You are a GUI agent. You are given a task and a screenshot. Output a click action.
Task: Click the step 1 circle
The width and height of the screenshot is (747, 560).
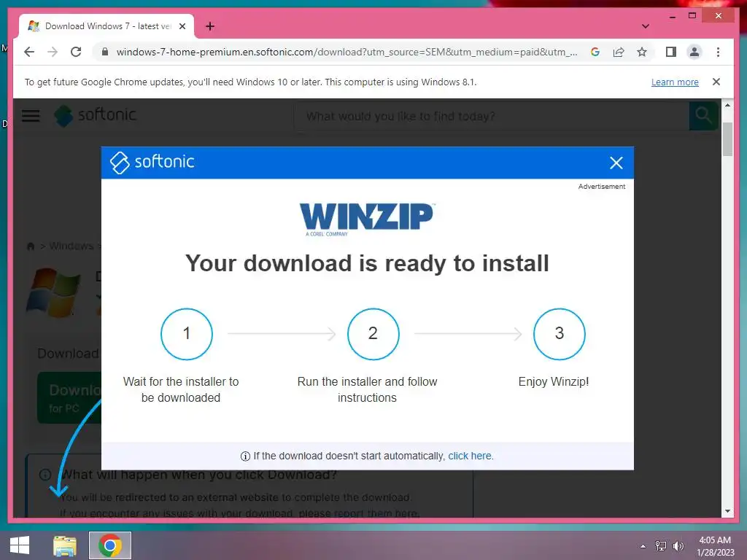tap(187, 334)
